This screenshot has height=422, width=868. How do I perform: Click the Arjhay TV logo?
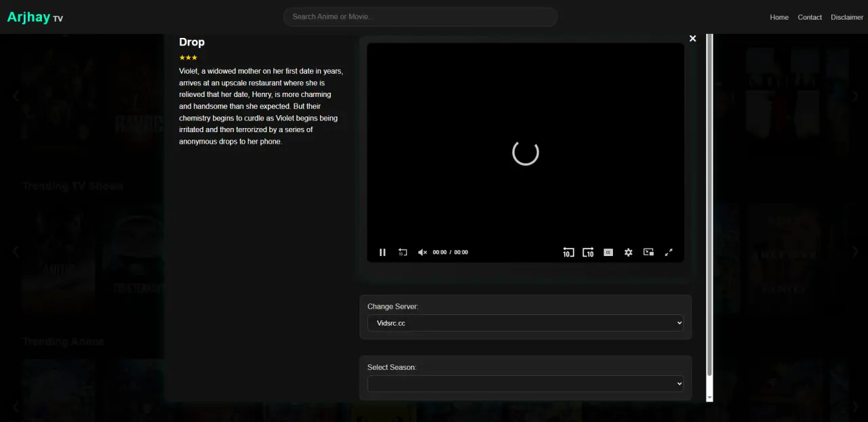point(35,17)
